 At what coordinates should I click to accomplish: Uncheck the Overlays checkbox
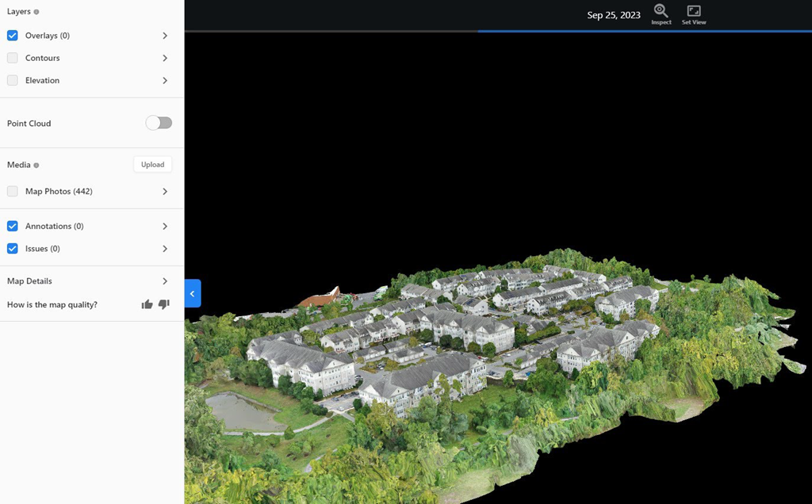13,36
